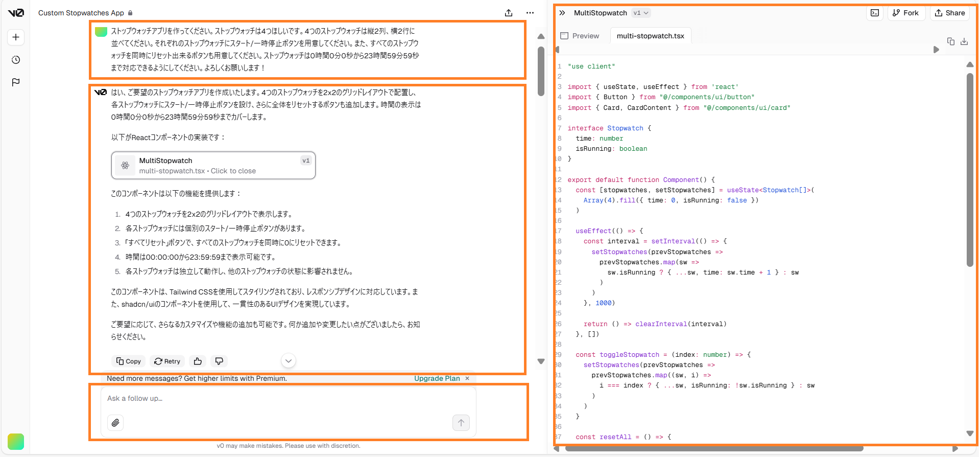Click the React icon on MultiStopwatch card
The height and width of the screenshot is (457, 980).
(x=125, y=166)
